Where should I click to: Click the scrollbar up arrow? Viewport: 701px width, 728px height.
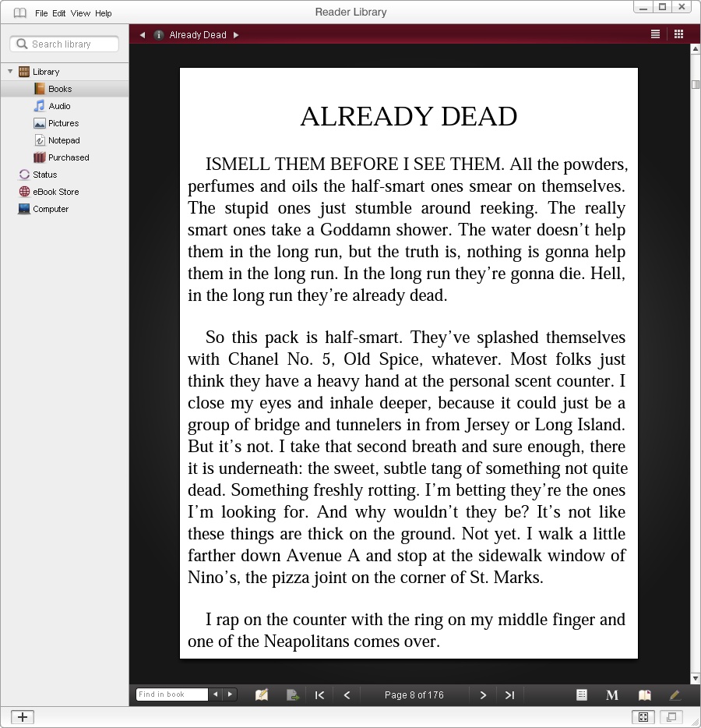[x=695, y=49]
